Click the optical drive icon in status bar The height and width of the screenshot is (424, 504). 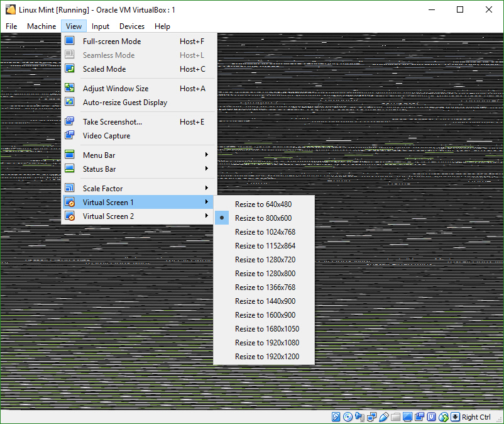[x=348, y=416]
